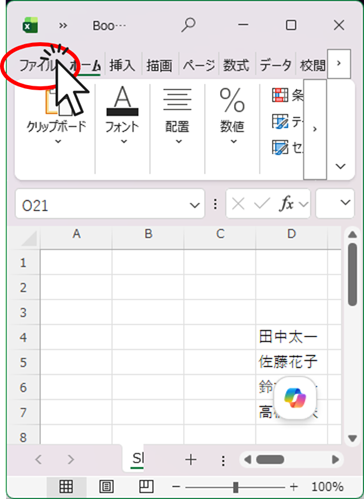This screenshot has width=364, height=499.
Task: Click the zoom slider handle
Action: click(x=236, y=487)
